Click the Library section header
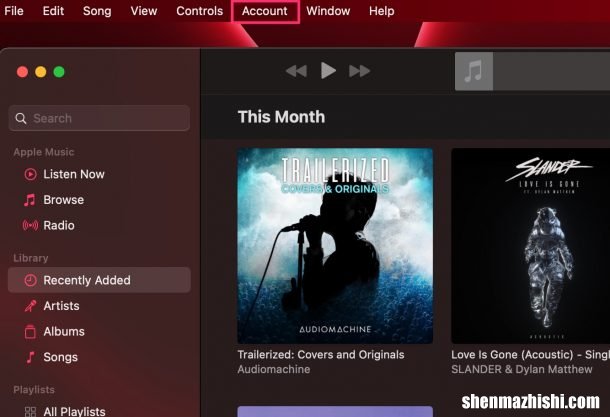The image size is (610, 417). pyautogui.click(x=31, y=258)
